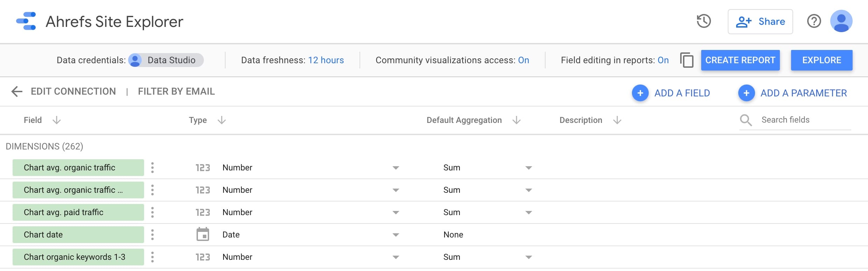Toggle Field editing in reports On
868x271 pixels.
[663, 60]
